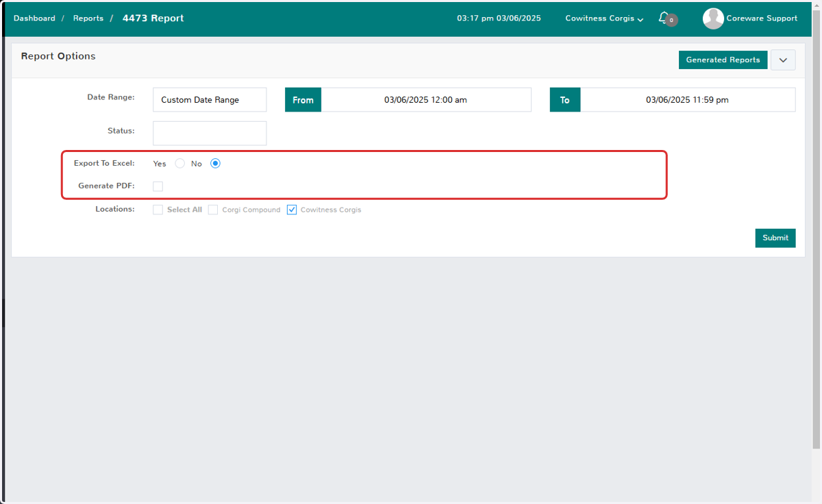Viewport: 822px width, 504px height.
Task: Open Generated Reports
Action: [723, 60]
